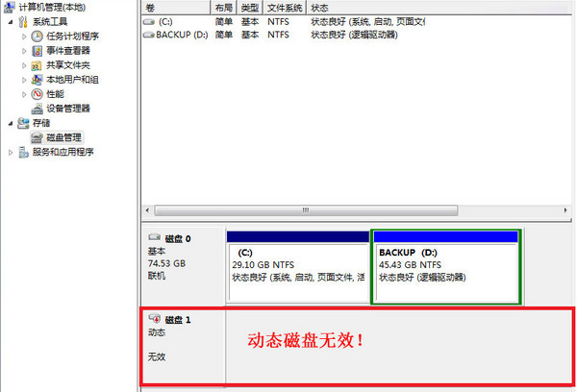
Task: Sort by the 文件系统 column header
Action: [285, 8]
